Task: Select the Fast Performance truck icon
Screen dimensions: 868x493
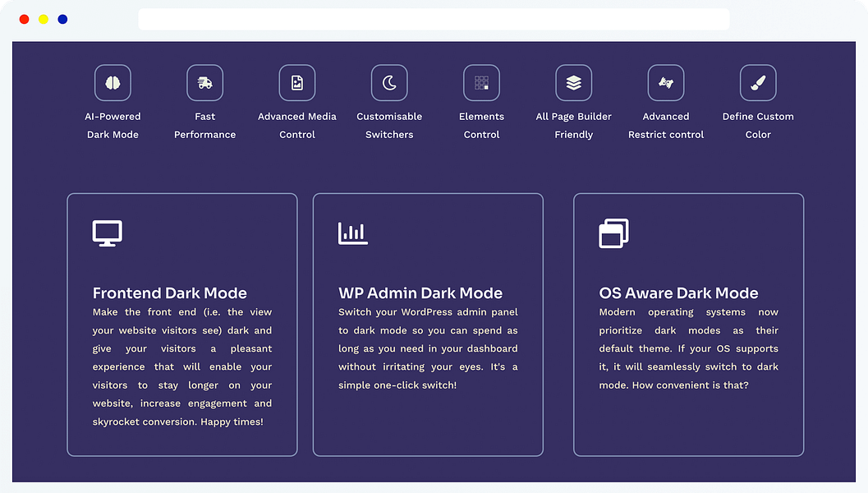Action: pos(204,83)
